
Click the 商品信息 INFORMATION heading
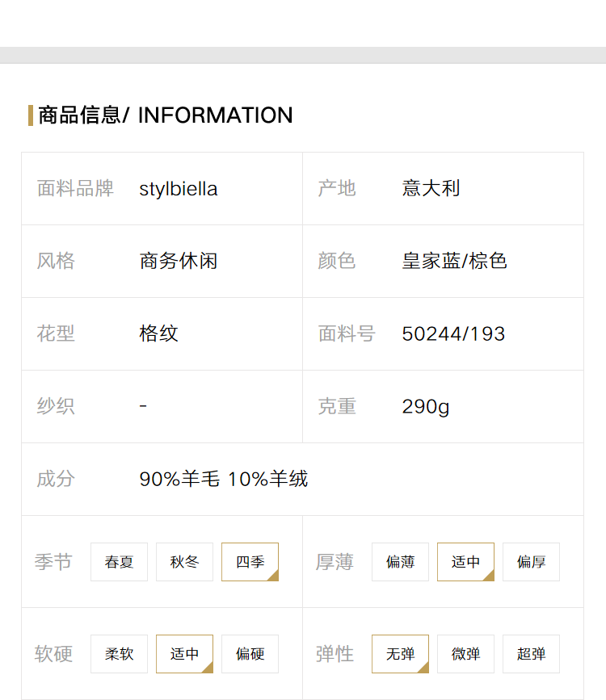click(166, 115)
